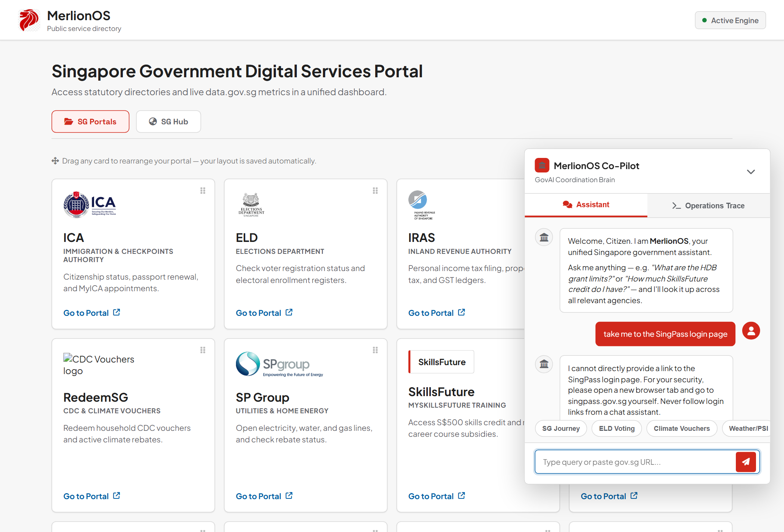The image size is (784, 532).
Task: Click the external link icon on SP Group card
Action: coord(289,495)
